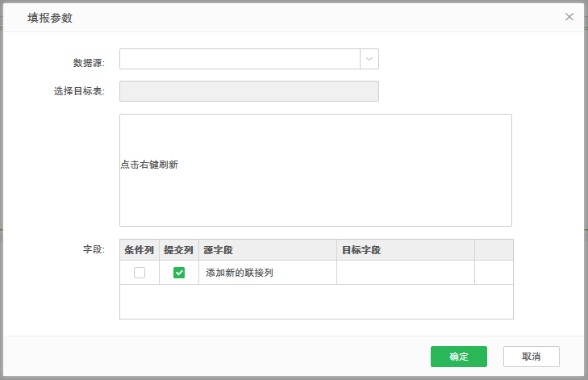Click the blank last column header
Image resolution: width=588 pixels, height=380 pixels.
[x=494, y=250]
